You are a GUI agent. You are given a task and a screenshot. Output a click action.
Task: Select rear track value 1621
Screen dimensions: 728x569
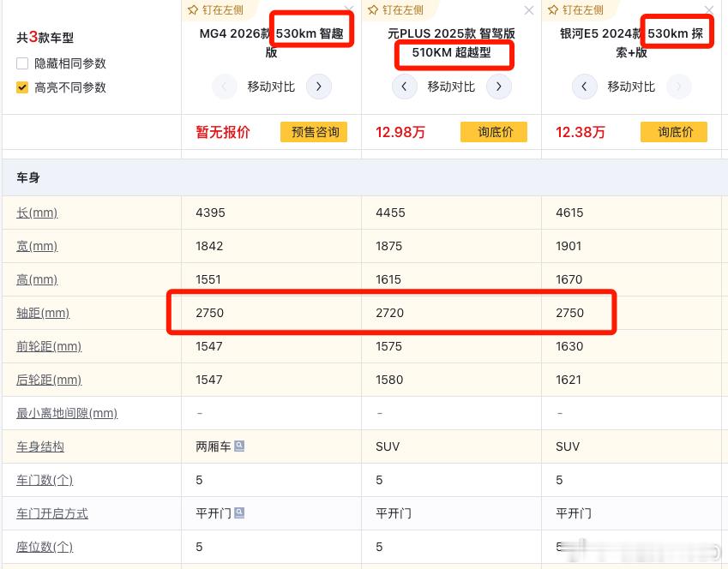coord(569,380)
